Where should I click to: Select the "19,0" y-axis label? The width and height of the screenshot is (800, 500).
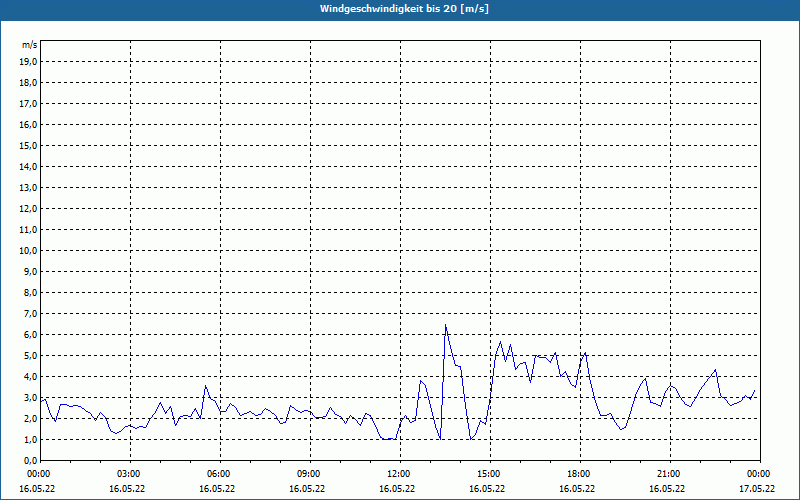pyautogui.click(x=28, y=62)
